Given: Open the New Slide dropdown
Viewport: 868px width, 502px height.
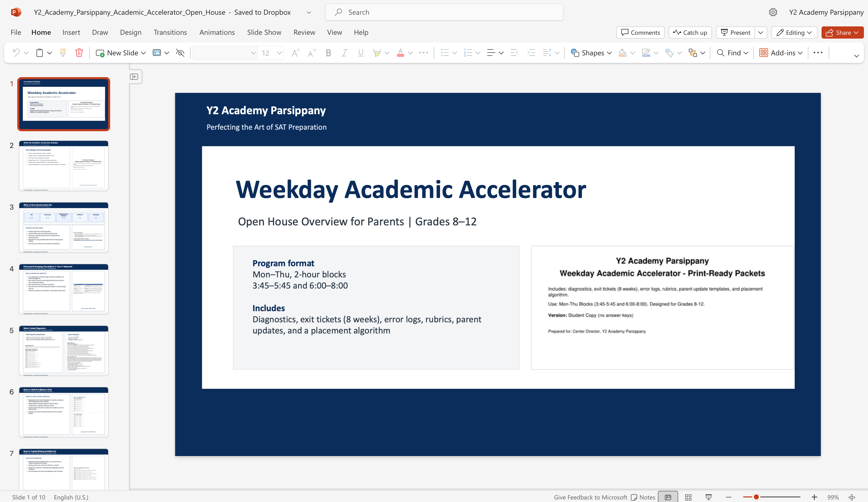Looking at the screenshot, I should pos(144,52).
